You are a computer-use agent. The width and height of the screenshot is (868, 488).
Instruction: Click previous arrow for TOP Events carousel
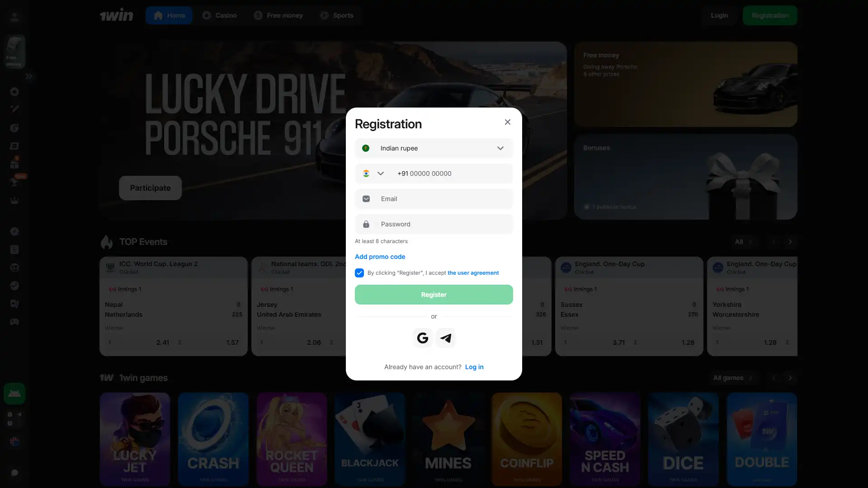point(774,242)
